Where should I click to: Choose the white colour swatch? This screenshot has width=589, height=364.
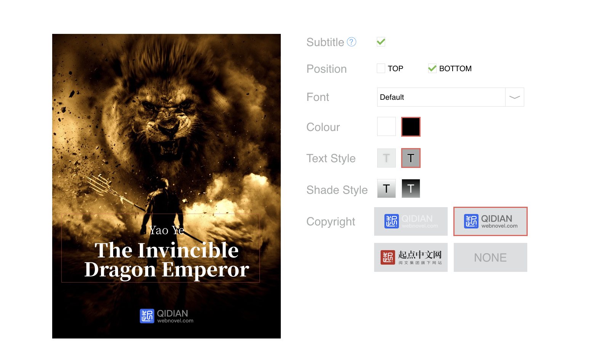387,126
